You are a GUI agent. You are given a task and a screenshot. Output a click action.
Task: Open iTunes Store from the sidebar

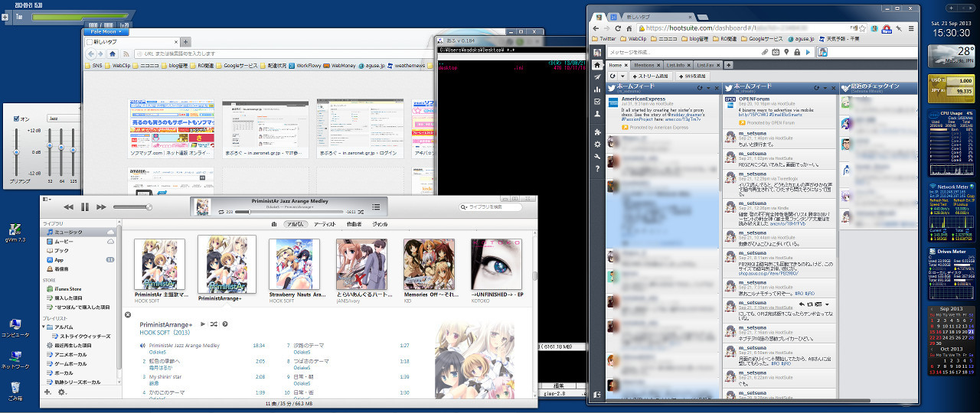tap(80, 288)
